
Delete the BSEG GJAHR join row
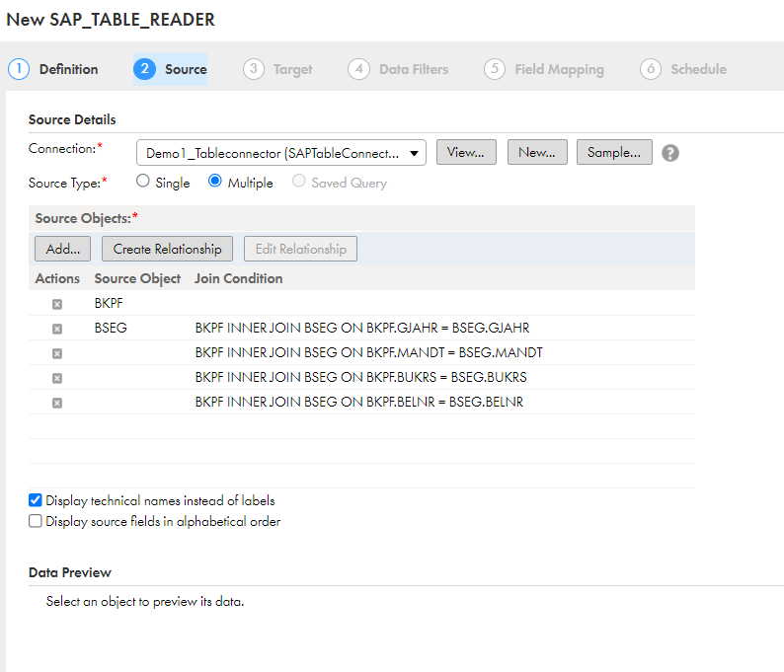(x=57, y=329)
